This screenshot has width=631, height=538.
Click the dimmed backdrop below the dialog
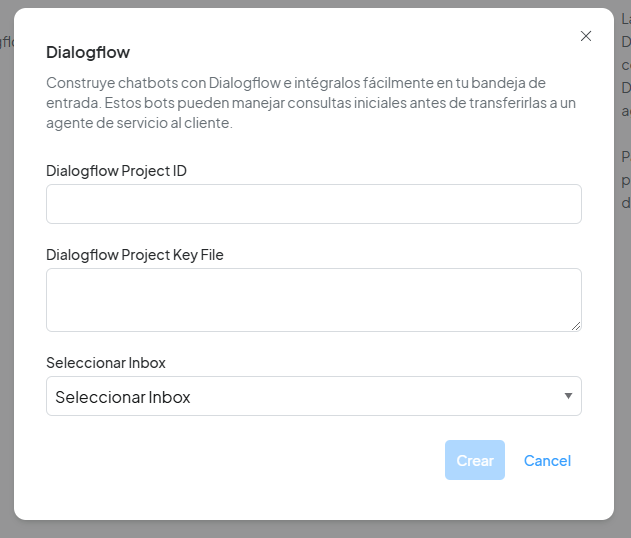click(315, 530)
